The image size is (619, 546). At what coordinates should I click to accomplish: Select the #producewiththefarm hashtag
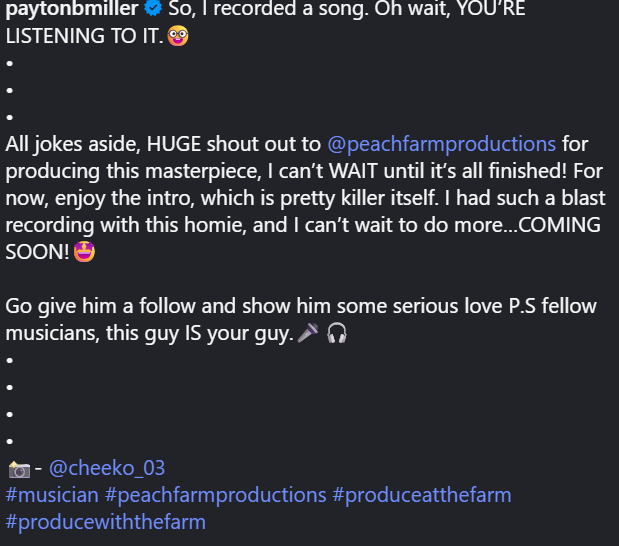[x=105, y=522]
